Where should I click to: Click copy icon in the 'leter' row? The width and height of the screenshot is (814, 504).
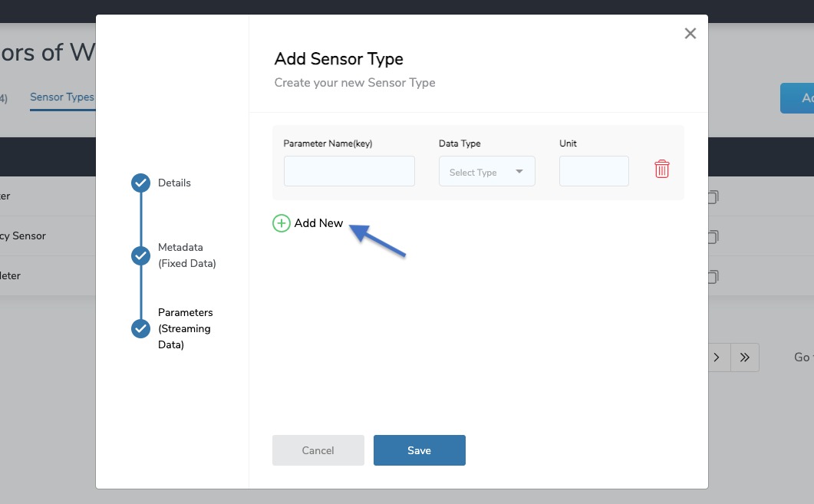click(x=713, y=277)
